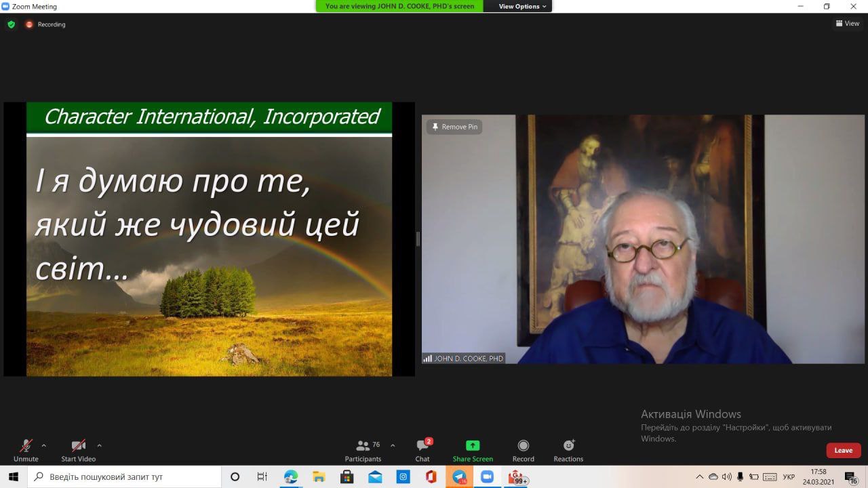Image resolution: width=868 pixels, height=488 pixels.
Task: Leave the meeting
Action: [844, 450]
